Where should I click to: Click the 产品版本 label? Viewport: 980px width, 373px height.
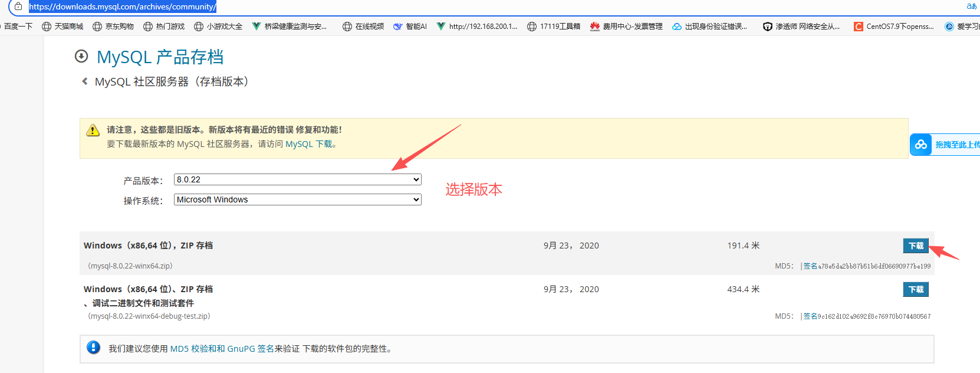(x=143, y=181)
